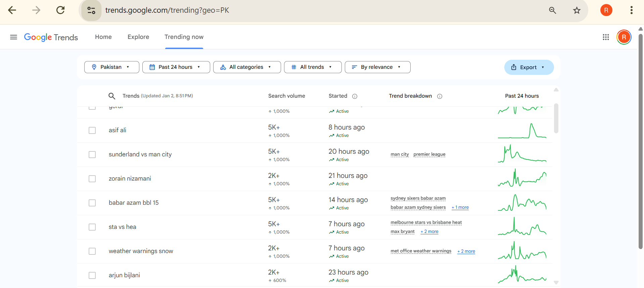This screenshot has height=288, width=644.
Task: Open the arjun bijlani trend
Action: pos(124,275)
